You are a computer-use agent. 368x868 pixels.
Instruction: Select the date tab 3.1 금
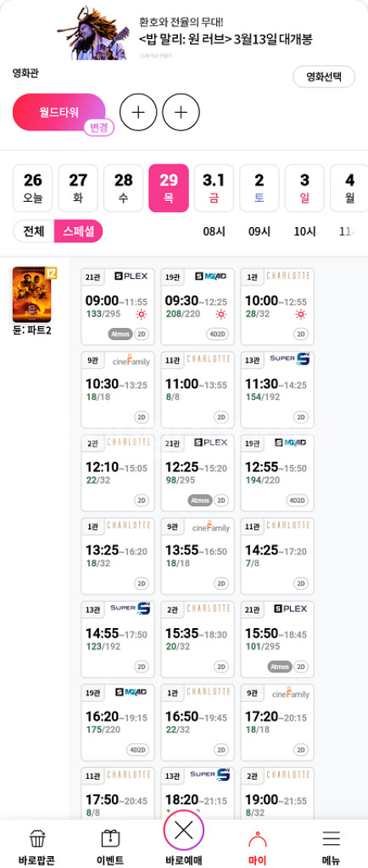214,188
